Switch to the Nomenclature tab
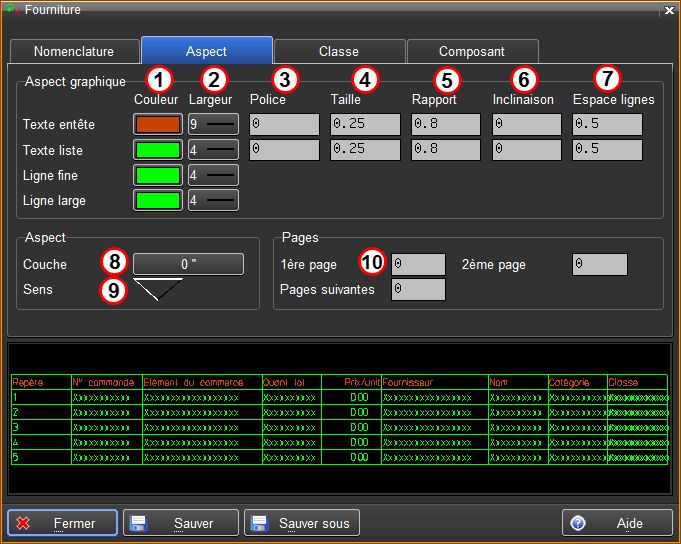 74,51
